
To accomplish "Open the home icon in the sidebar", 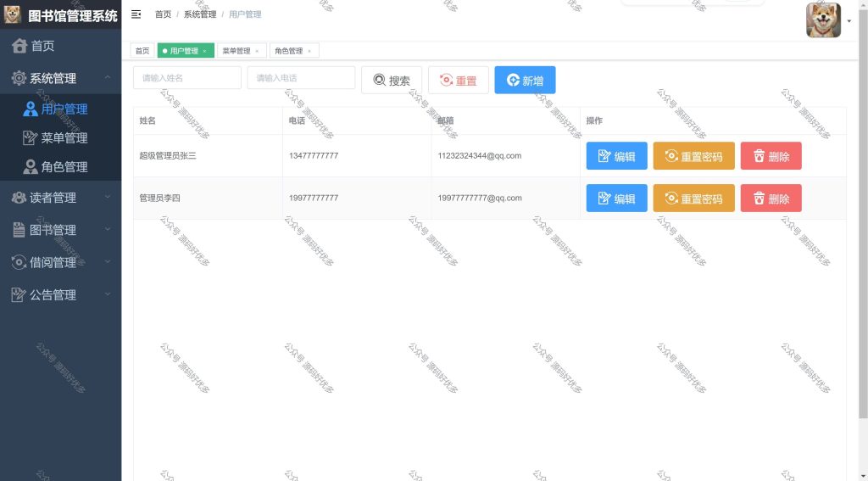I will click(x=19, y=46).
